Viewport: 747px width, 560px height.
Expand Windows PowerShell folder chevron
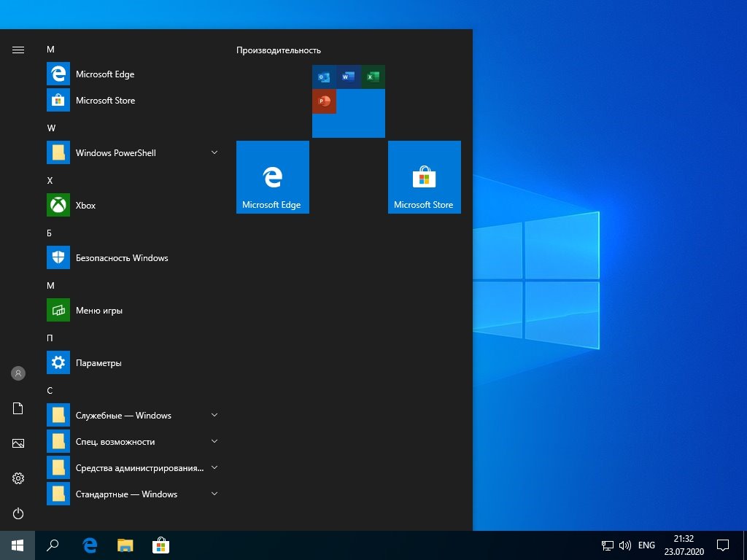coord(214,152)
